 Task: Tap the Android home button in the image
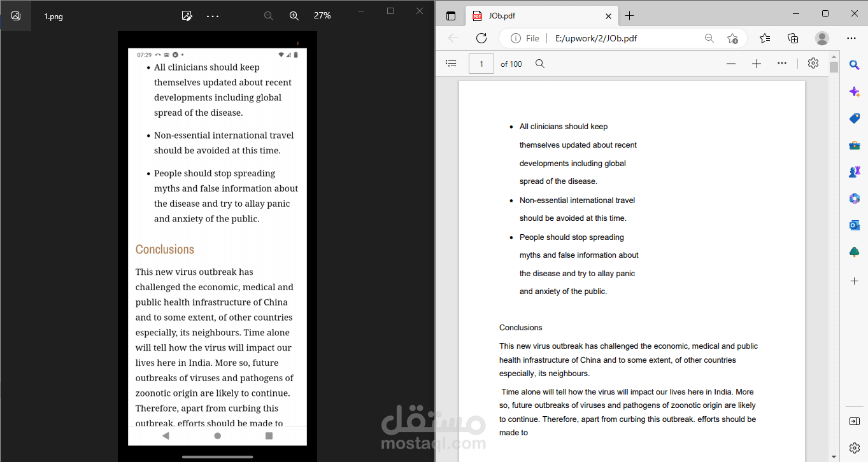click(x=218, y=436)
